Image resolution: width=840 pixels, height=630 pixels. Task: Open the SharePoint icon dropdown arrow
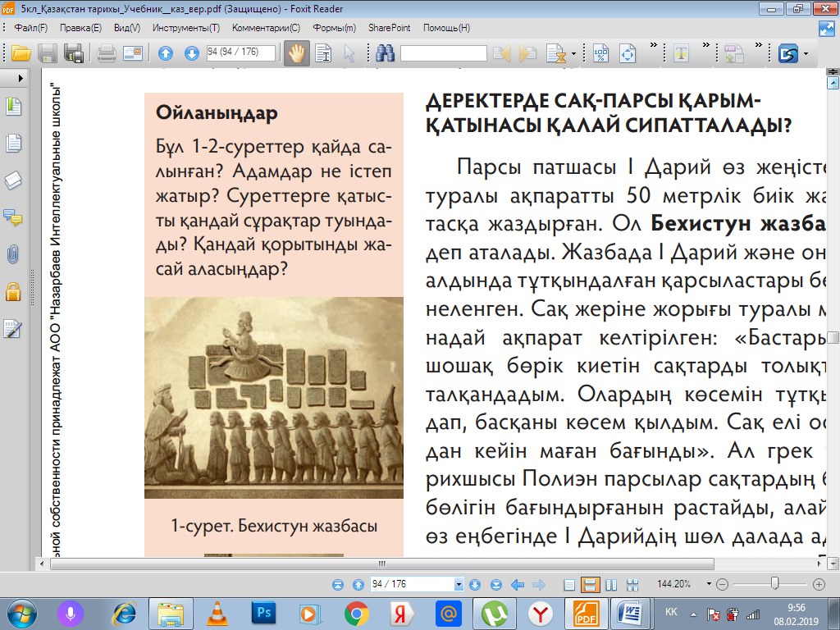coord(806,53)
